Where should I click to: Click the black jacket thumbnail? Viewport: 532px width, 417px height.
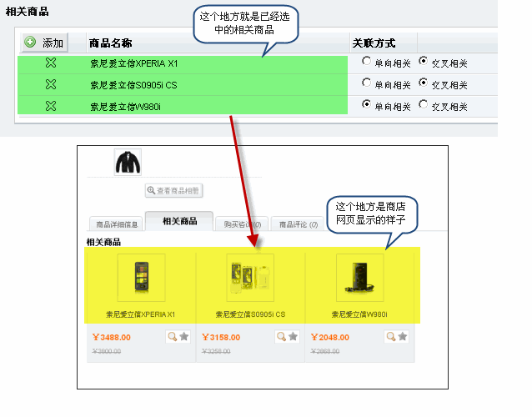[128, 162]
